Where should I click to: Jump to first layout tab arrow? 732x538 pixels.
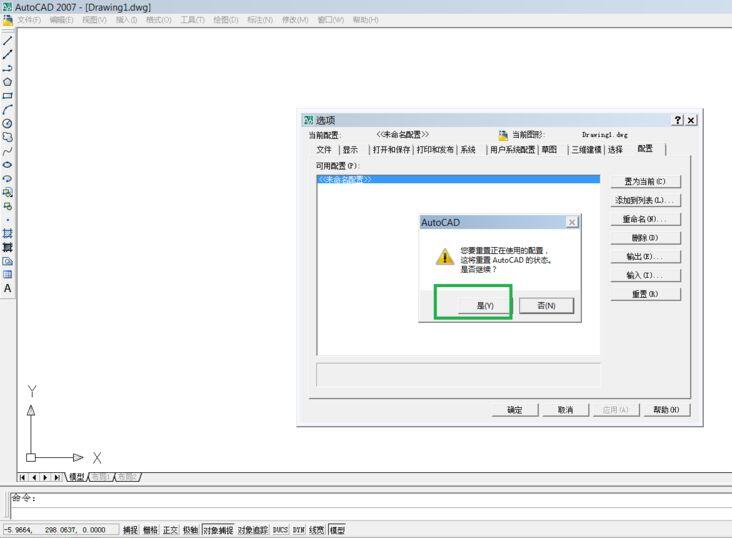22,477
